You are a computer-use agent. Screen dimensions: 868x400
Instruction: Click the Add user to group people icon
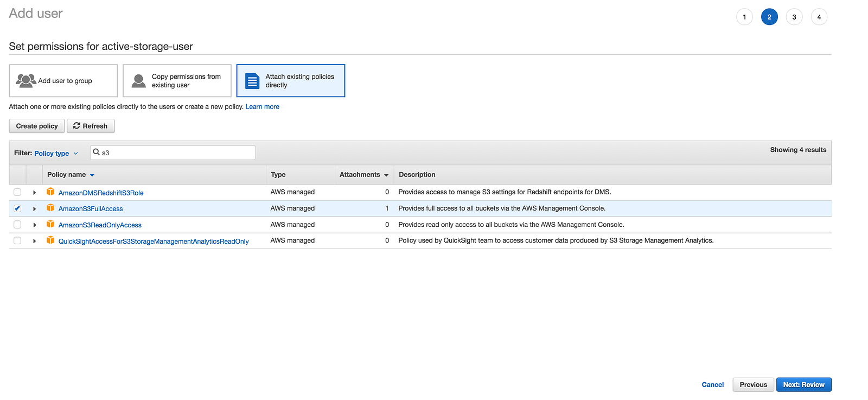coord(25,81)
